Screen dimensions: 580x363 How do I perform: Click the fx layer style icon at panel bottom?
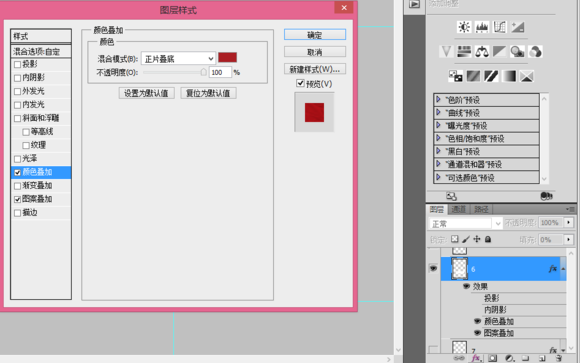(x=476, y=358)
